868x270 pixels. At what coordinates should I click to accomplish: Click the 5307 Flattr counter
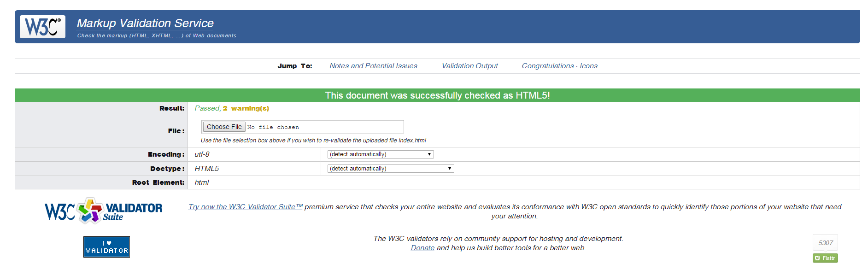tap(825, 243)
